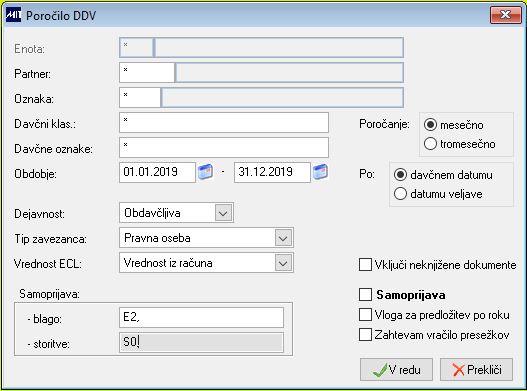Close the Poročilo DDV dialog
Viewport: 527px width, 391px height.
point(505,15)
